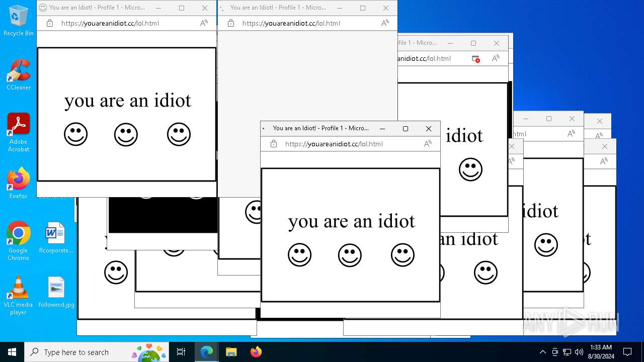The height and width of the screenshot is (362, 644).
Task: Click Microsoft Edge taskbar icon
Action: click(207, 352)
